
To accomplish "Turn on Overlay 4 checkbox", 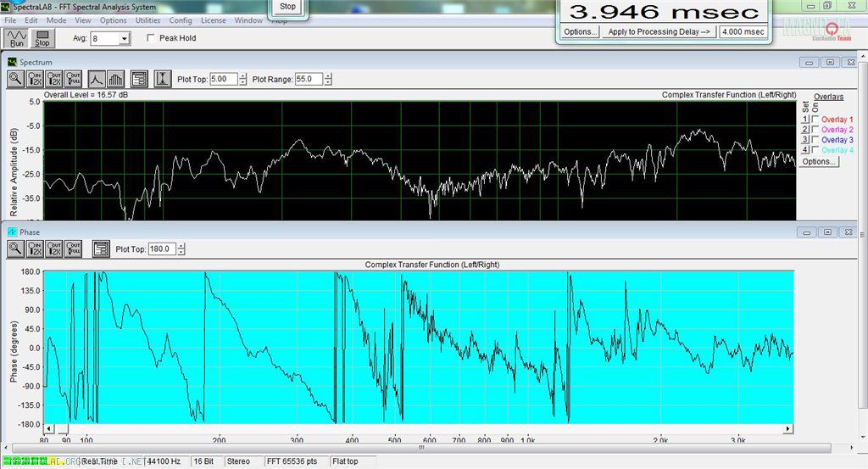I will pos(815,150).
